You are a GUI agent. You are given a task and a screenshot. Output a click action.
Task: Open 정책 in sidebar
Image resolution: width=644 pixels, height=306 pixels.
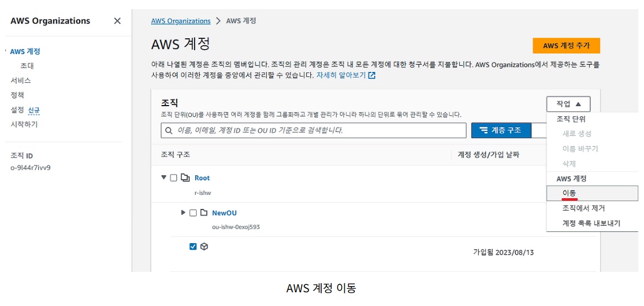(17, 95)
